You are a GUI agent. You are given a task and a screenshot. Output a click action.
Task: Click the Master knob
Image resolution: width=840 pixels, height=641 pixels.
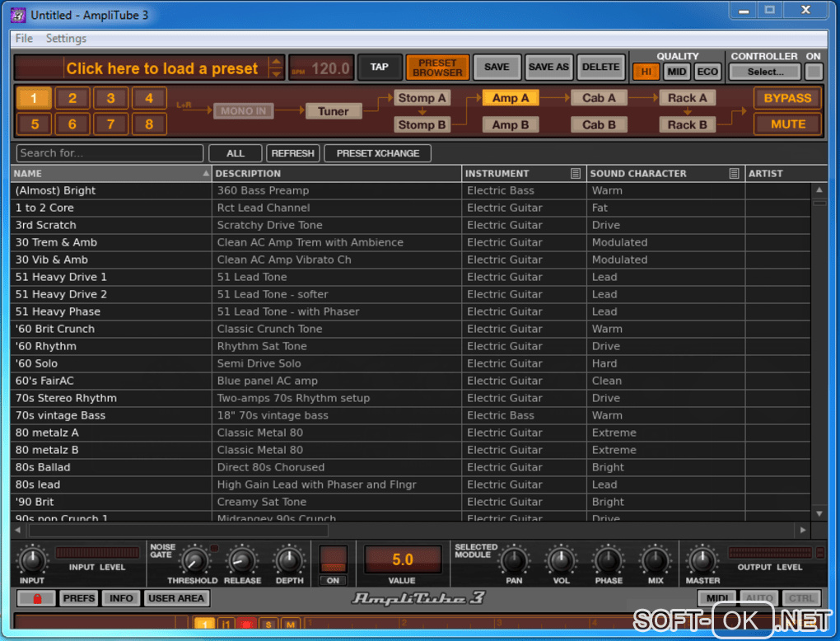[x=702, y=560]
